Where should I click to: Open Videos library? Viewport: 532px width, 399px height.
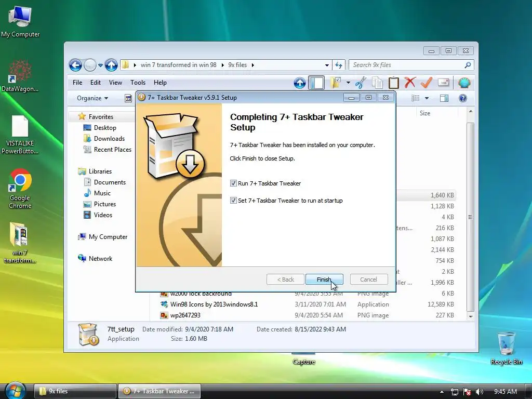pyautogui.click(x=103, y=215)
